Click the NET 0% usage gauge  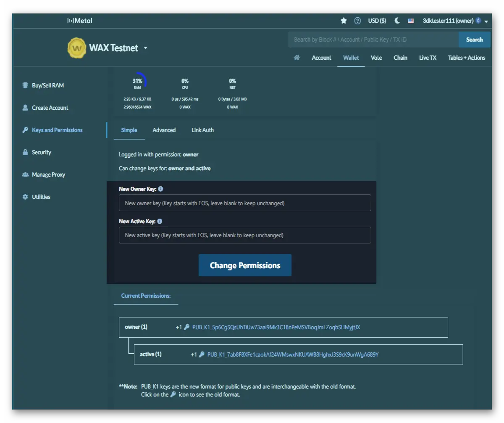pyautogui.click(x=232, y=83)
